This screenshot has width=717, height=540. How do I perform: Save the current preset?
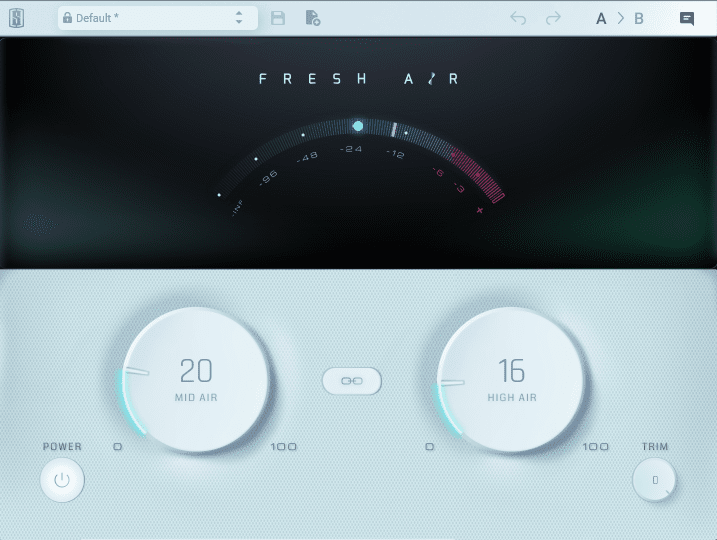coord(278,18)
